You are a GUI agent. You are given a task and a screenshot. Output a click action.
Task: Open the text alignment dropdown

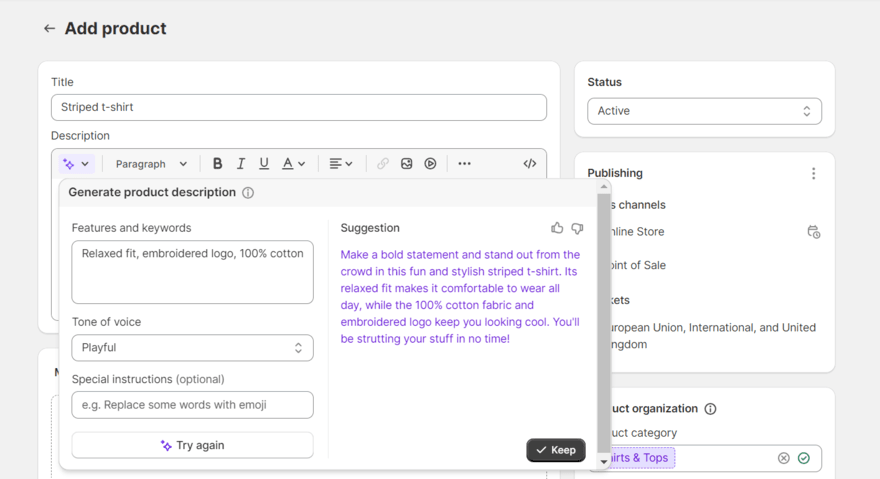pyautogui.click(x=340, y=163)
